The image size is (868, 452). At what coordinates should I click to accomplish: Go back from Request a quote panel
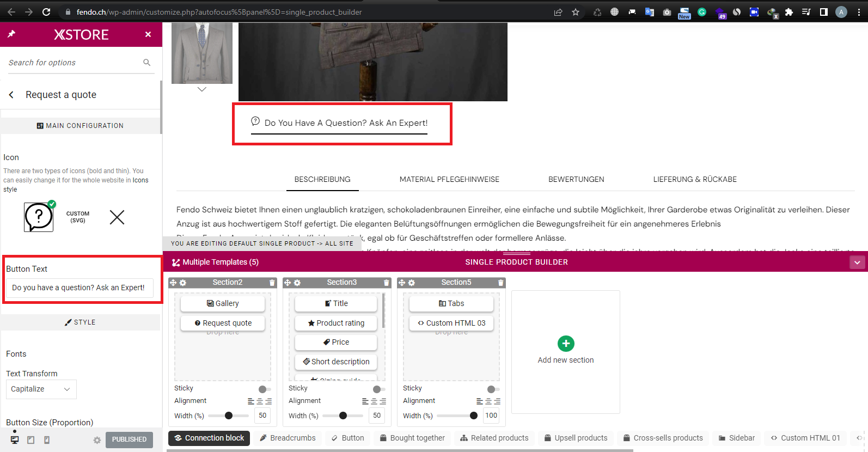(x=11, y=95)
